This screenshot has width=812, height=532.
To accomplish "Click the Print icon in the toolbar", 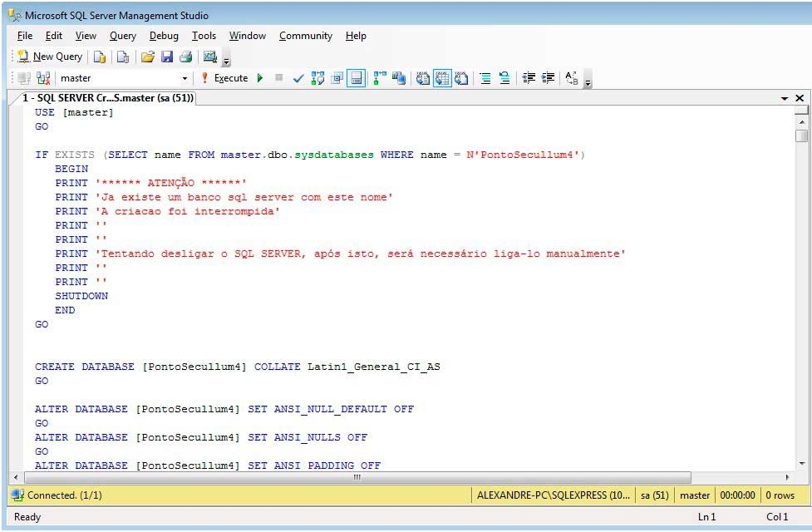I will pyautogui.click(x=185, y=57).
